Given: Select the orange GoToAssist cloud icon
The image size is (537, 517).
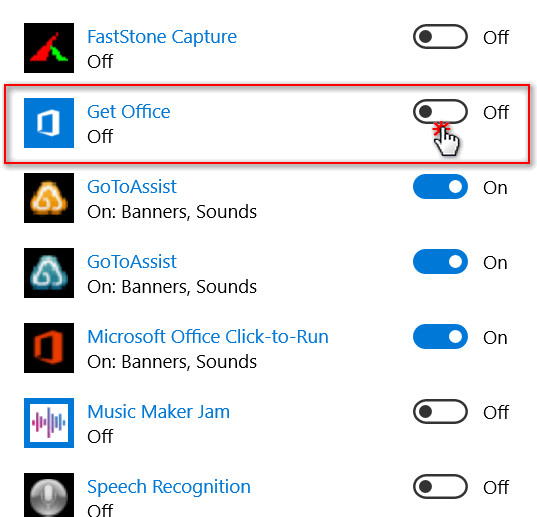Looking at the screenshot, I should 49,198.
